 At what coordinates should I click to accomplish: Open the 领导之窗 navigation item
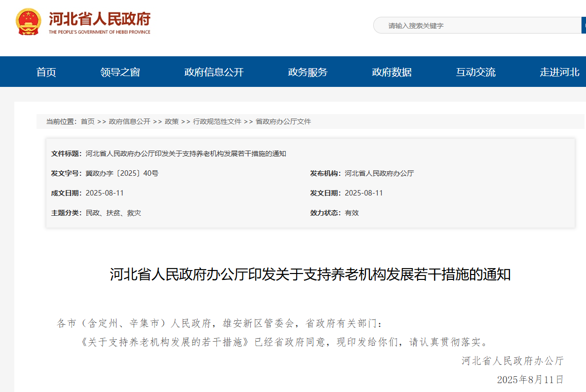[120, 72]
